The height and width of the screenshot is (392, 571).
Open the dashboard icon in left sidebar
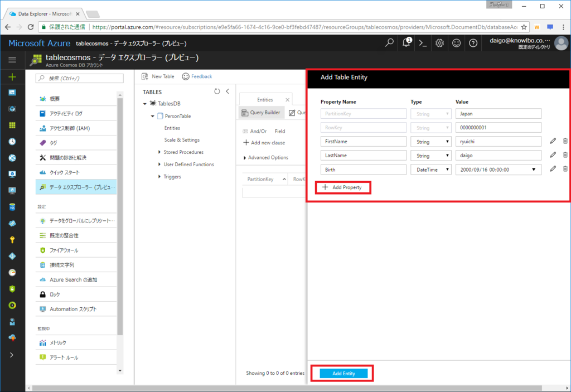point(12,93)
